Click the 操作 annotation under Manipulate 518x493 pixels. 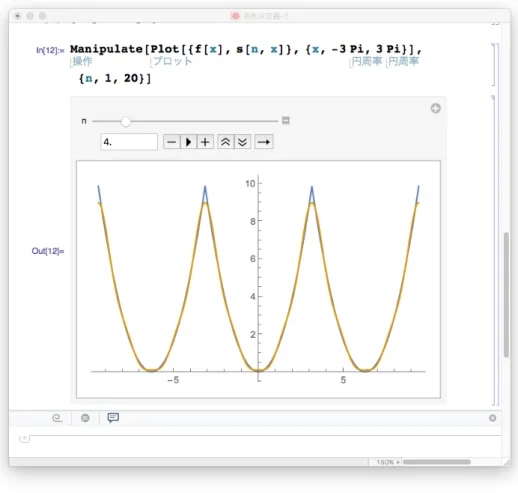tap(82, 61)
